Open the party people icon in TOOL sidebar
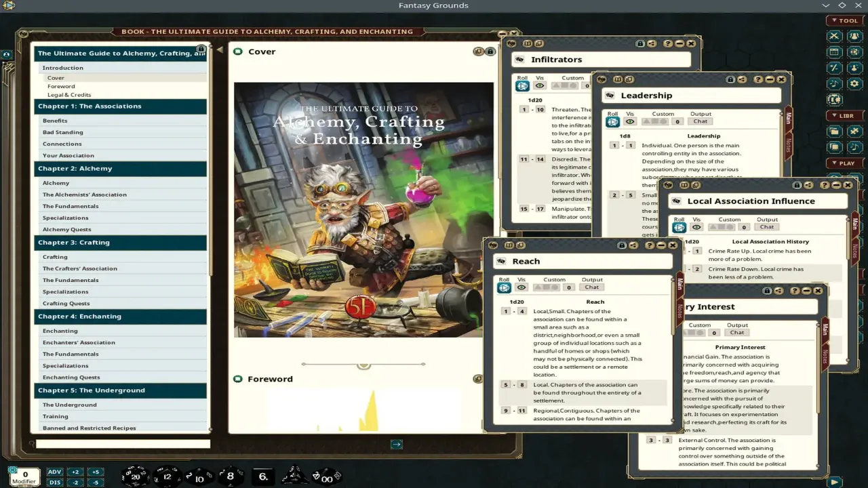The height and width of the screenshot is (488, 868). pyautogui.click(x=855, y=36)
